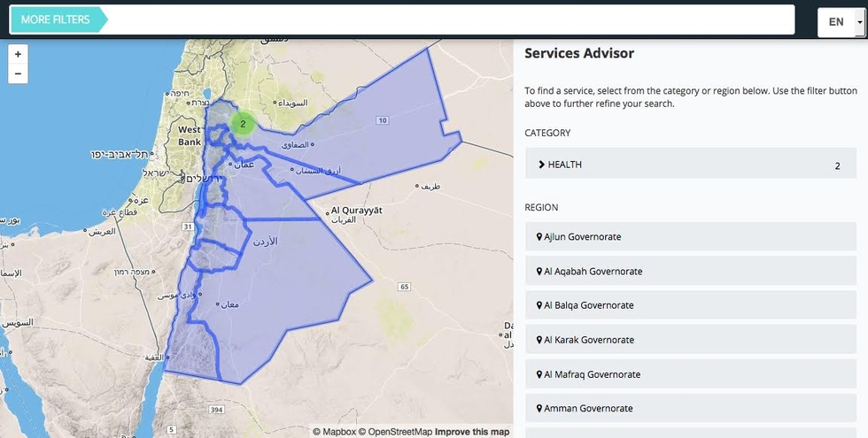The image size is (868, 438).
Task: Click Al Qurayyat city label on map
Action: pos(356,211)
